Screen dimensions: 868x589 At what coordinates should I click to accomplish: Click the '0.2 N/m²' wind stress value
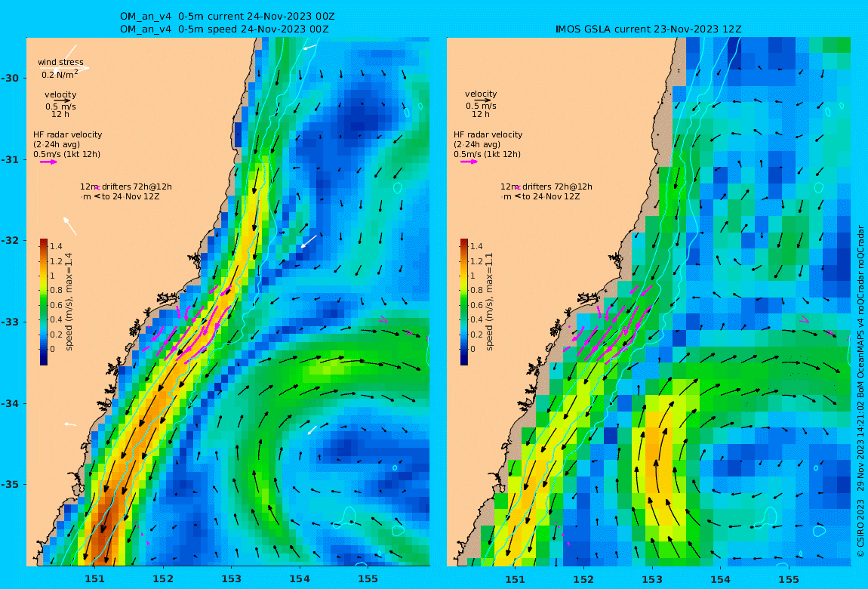pyautogui.click(x=60, y=74)
